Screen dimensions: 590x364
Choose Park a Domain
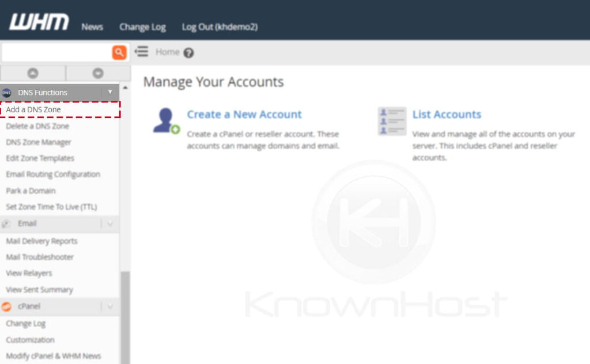(x=31, y=191)
